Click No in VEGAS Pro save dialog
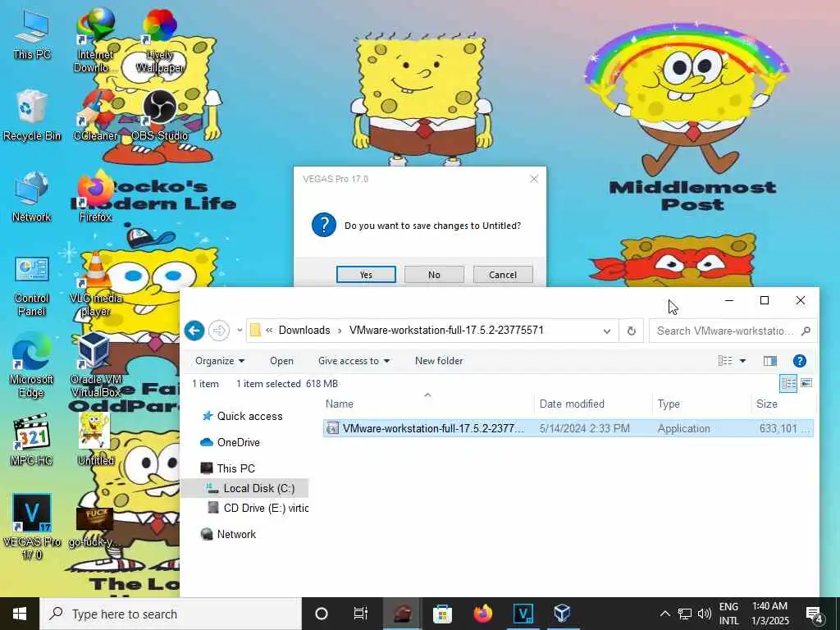The width and height of the screenshot is (840, 630). coord(434,274)
